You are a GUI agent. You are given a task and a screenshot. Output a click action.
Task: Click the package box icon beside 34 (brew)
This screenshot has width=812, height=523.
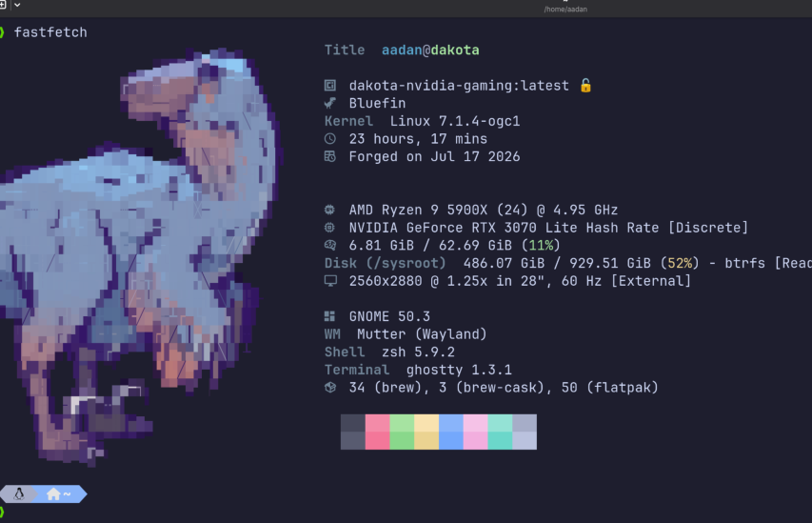click(330, 387)
